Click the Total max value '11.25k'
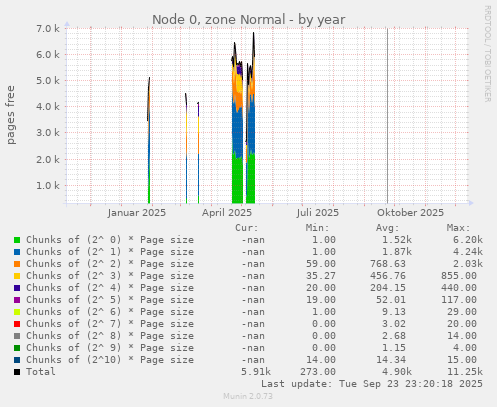Image resolution: width=497 pixels, height=407 pixels. tap(465, 372)
